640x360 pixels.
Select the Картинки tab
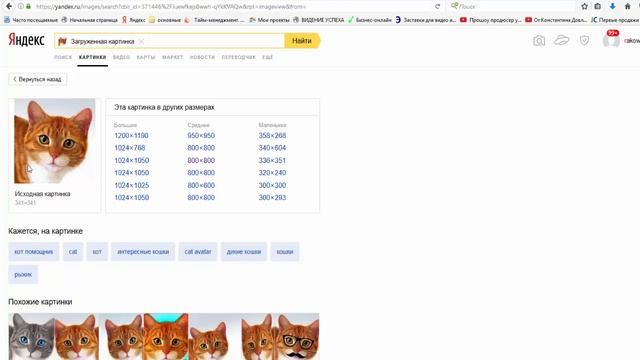click(x=92, y=57)
